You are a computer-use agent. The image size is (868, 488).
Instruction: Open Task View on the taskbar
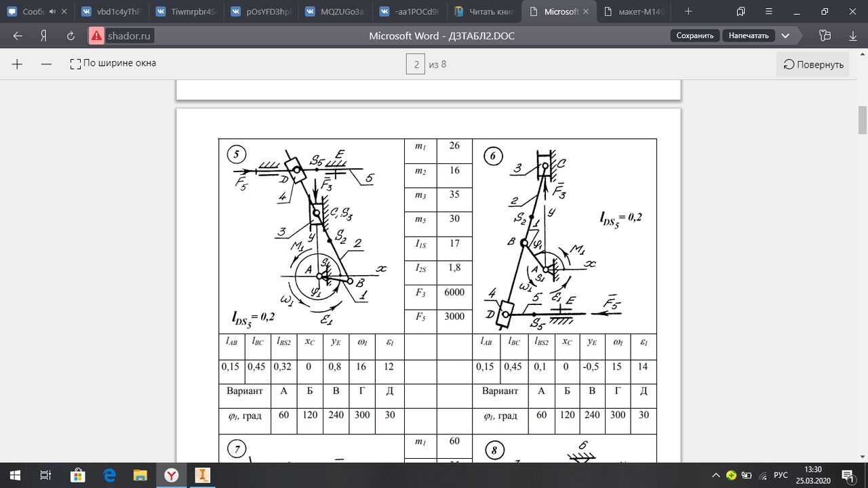tap(46, 475)
